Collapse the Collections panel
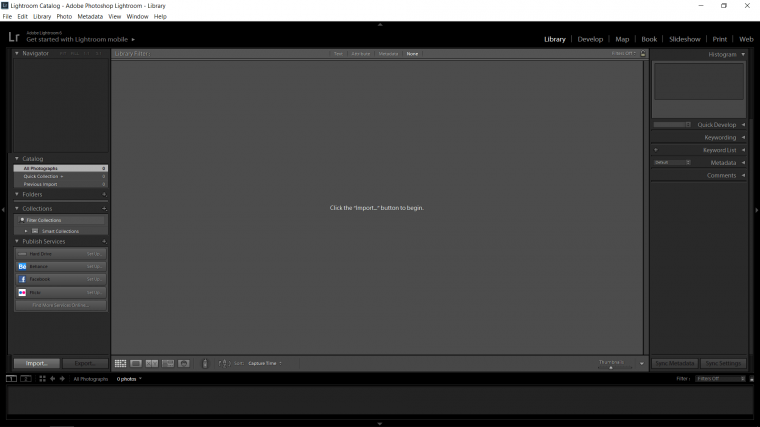Screen dimensions: 760x427 (16, 208)
